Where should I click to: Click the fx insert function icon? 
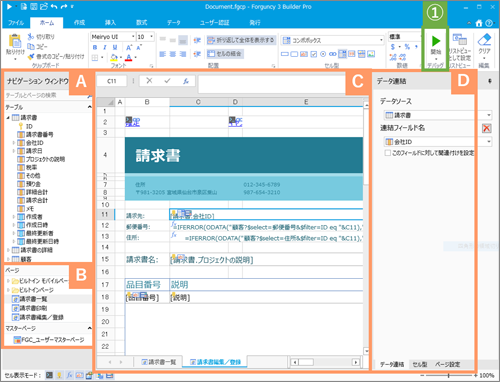pyautogui.click(x=186, y=81)
